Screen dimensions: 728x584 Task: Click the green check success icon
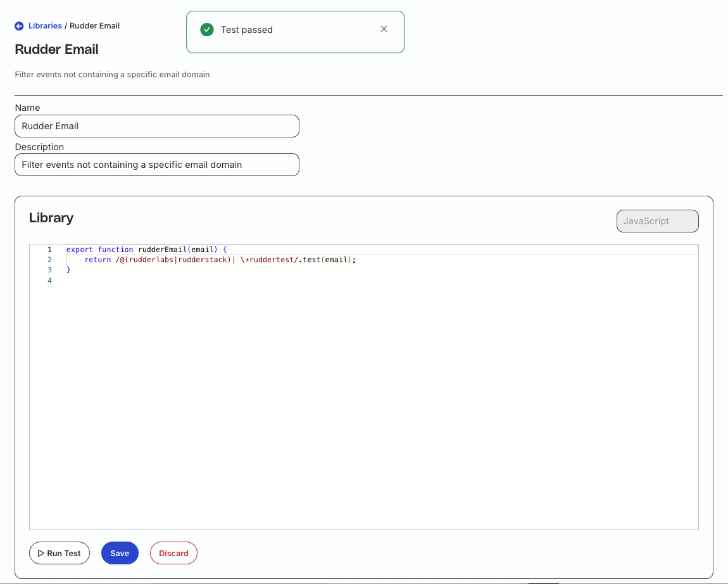click(207, 30)
